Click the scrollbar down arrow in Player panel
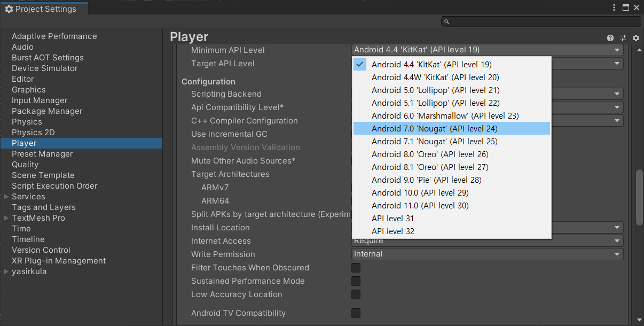Image resolution: width=644 pixels, height=326 pixels. pyautogui.click(x=639, y=319)
